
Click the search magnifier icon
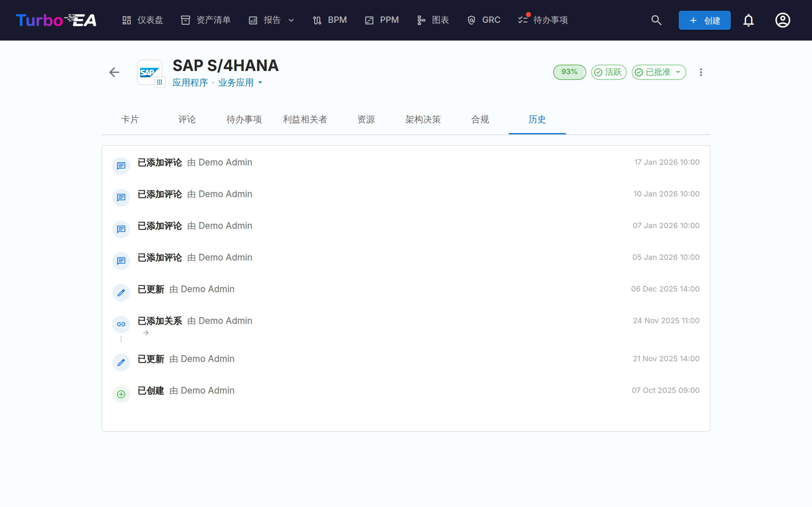[656, 20]
